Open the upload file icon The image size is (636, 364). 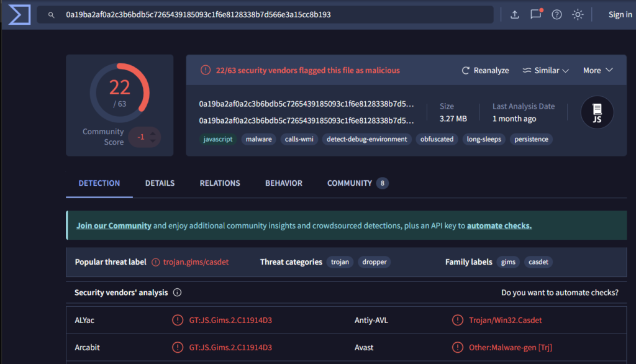(x=515, y=15)
